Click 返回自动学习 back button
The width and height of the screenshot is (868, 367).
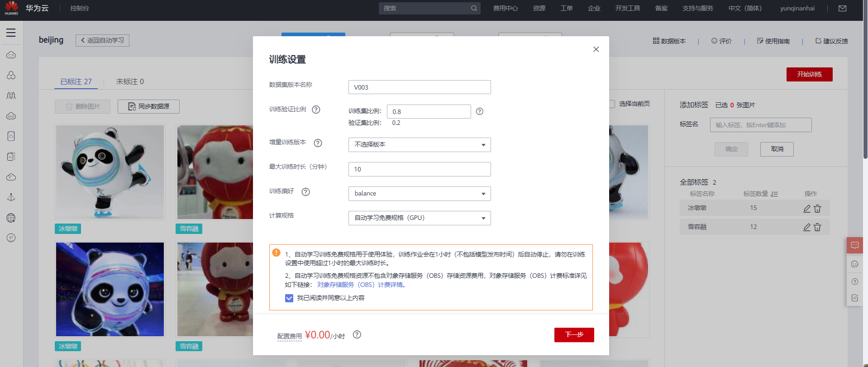coord(102,40)
